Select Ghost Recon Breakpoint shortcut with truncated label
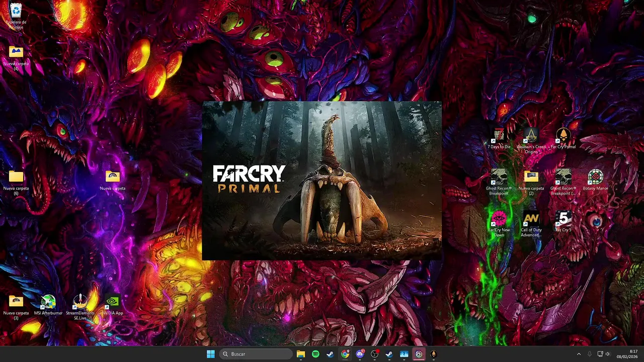 coord(563,183)
